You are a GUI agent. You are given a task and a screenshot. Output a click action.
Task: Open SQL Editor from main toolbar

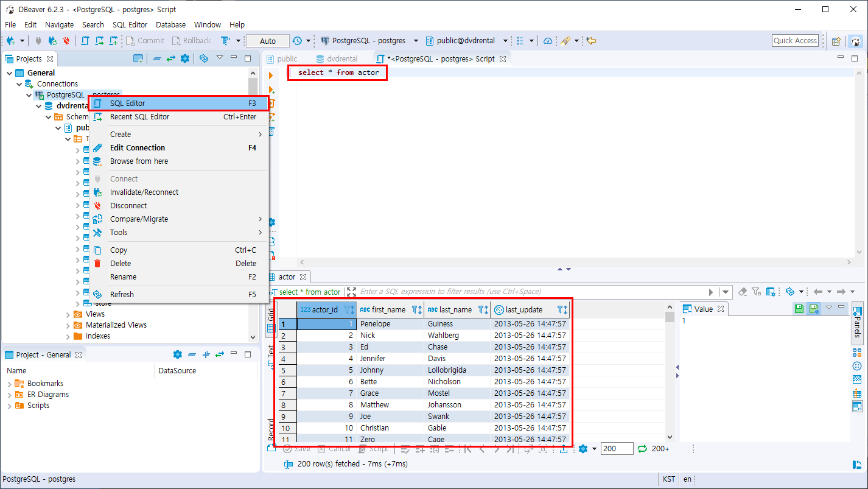click(x=85, y=41)
